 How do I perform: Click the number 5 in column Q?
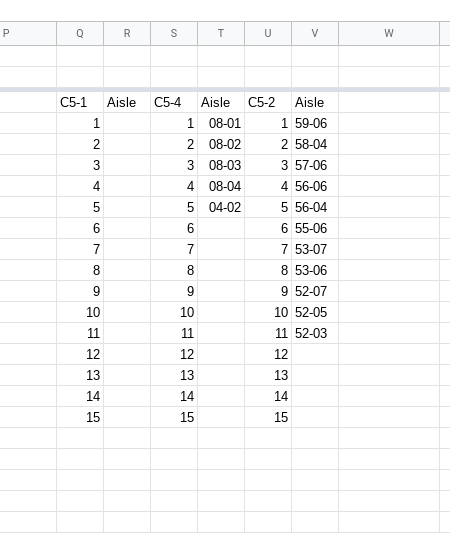click(x=80, y=207)
